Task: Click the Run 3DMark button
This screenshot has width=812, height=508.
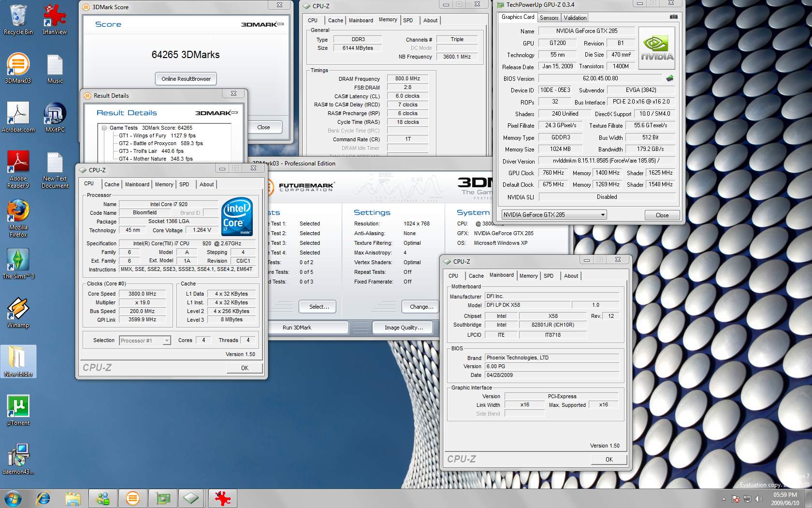Action: pyautogui.click(x=307, y=328)
